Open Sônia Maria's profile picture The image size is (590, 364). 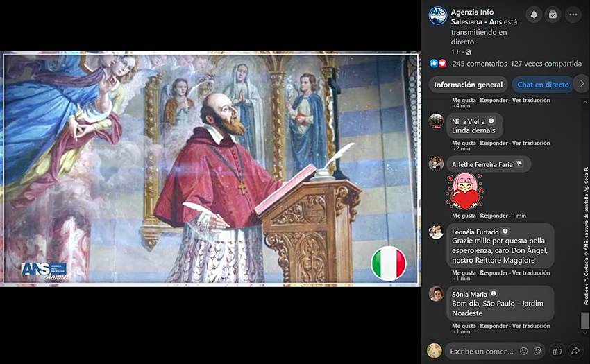(436, 294)
